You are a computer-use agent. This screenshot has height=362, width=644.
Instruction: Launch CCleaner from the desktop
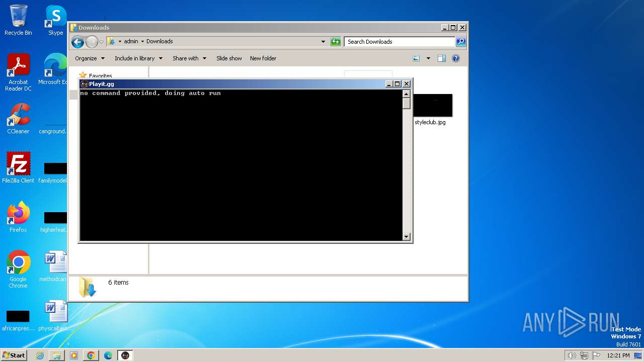(18, 119)
